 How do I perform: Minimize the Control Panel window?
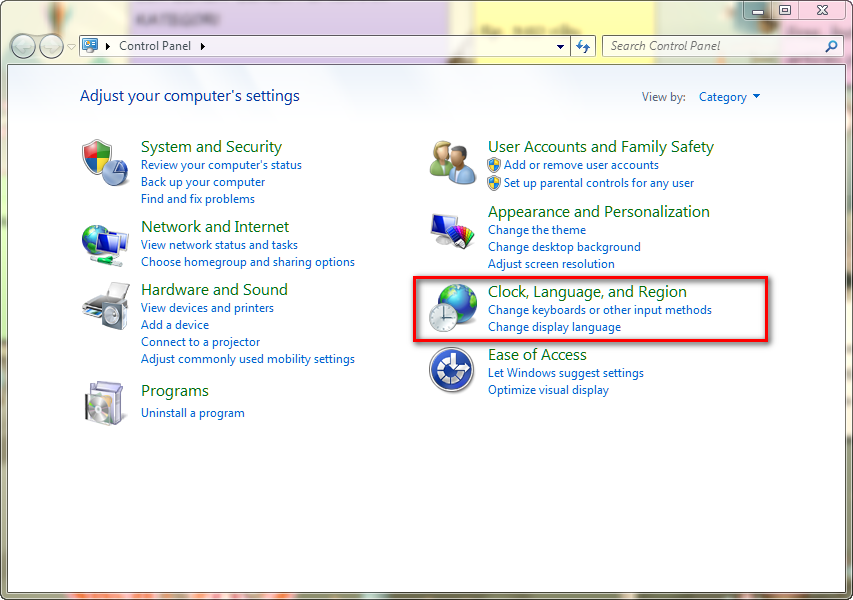[758, 10]
